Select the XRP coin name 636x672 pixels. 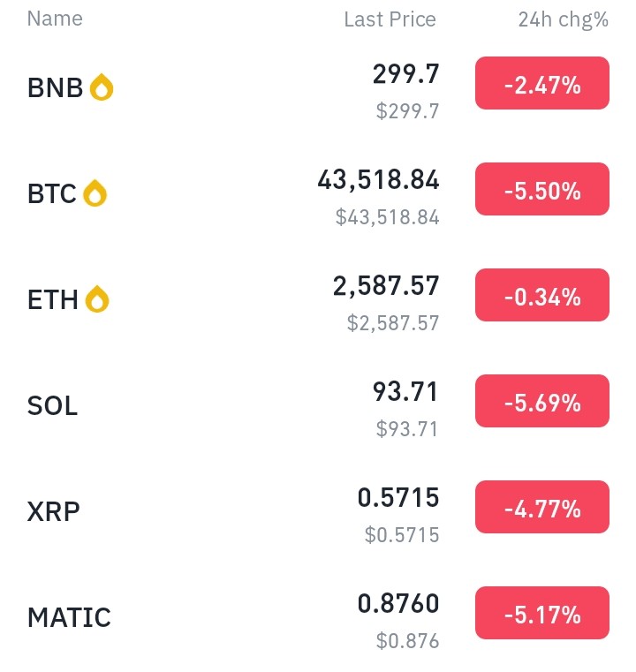[x=54, y=511]
